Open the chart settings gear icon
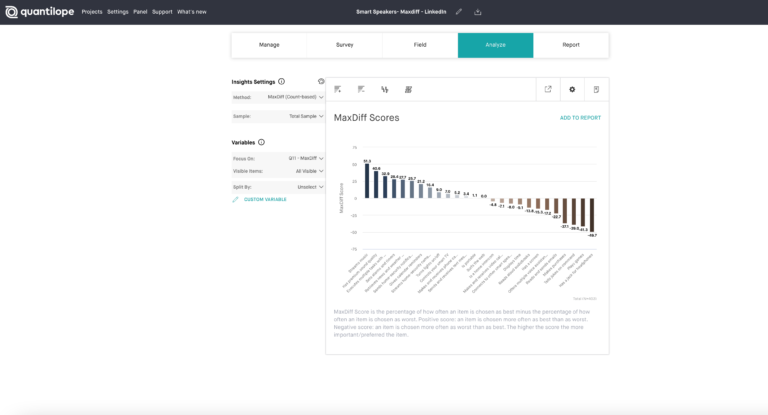Image resolution: width=768 pixels, height=415 pixels. click(572, 90)
